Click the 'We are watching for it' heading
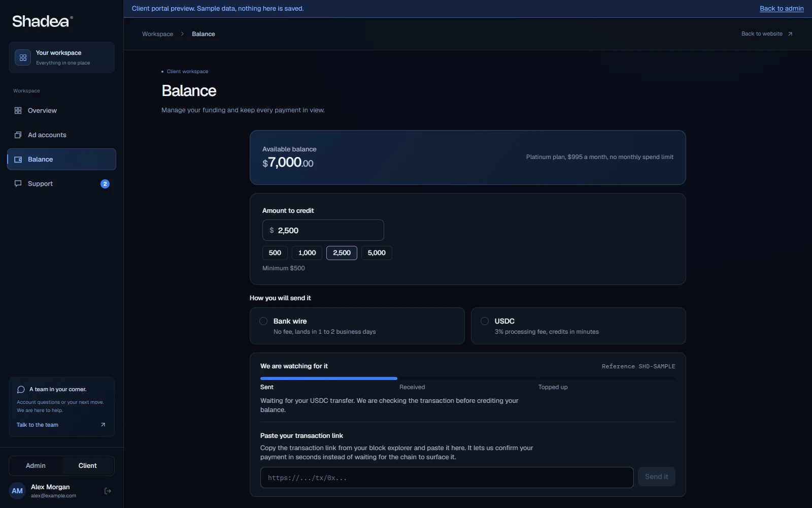812x508 pixels. [x=294, y=366]
